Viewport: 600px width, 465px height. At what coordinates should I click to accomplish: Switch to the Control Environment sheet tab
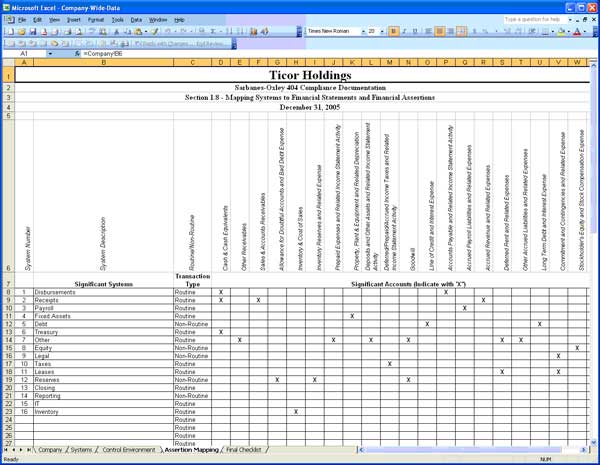click(x=129, y=450)
